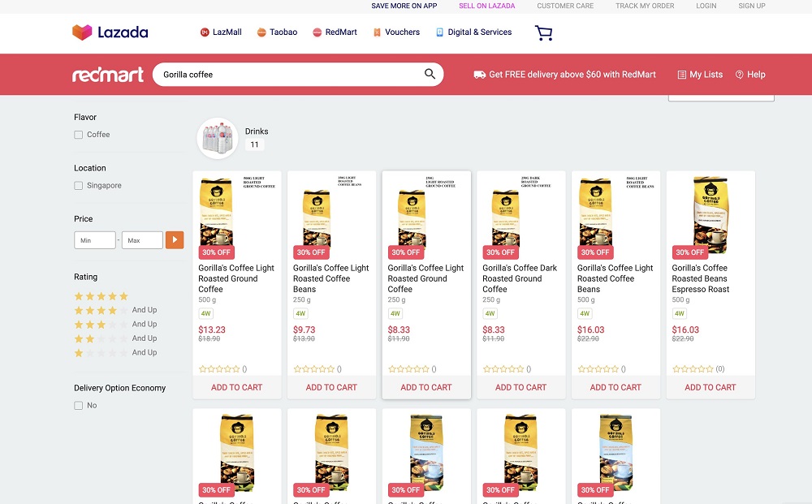
Task: Click the LazMall icon
Action: 205,32
